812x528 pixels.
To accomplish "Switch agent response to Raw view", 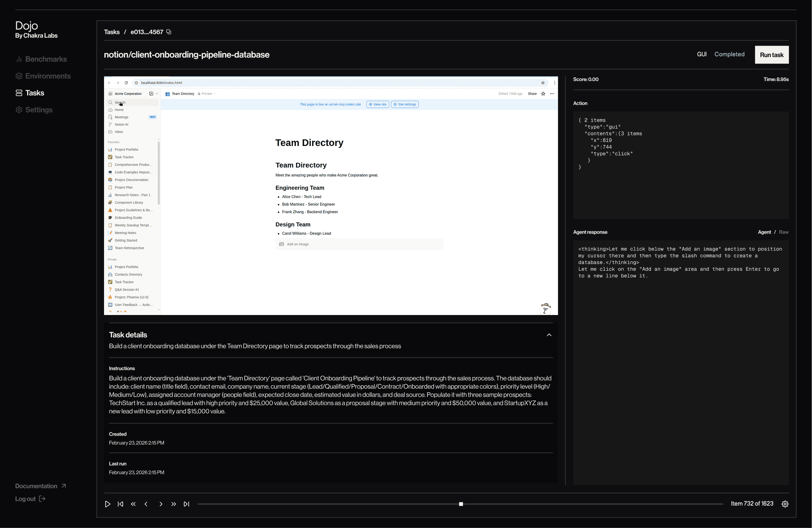I will point(784,232).
